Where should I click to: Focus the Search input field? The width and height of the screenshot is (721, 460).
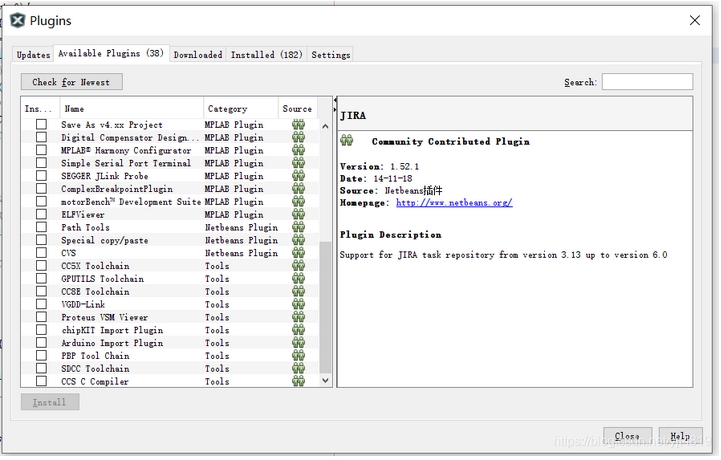pyautogui.click(x=647, y=82)
